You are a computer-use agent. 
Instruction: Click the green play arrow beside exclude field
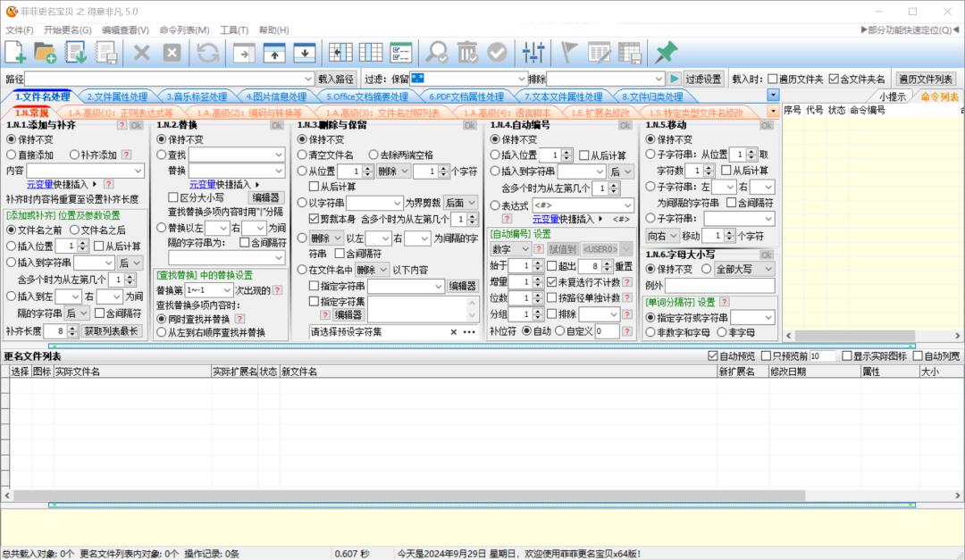click(675, 79)
